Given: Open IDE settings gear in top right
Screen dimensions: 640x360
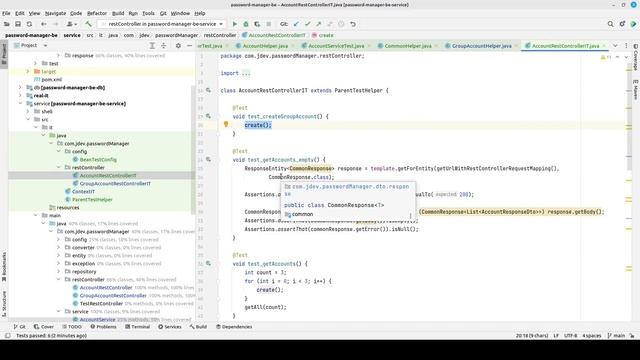Looking at the screenshot, I should click(x=622, y=24).
